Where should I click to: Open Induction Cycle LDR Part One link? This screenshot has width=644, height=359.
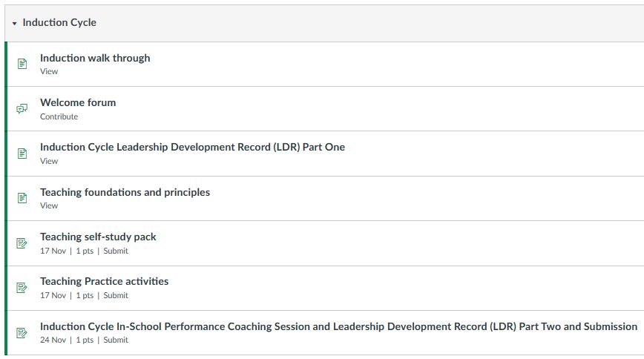[x=192, y=147]
